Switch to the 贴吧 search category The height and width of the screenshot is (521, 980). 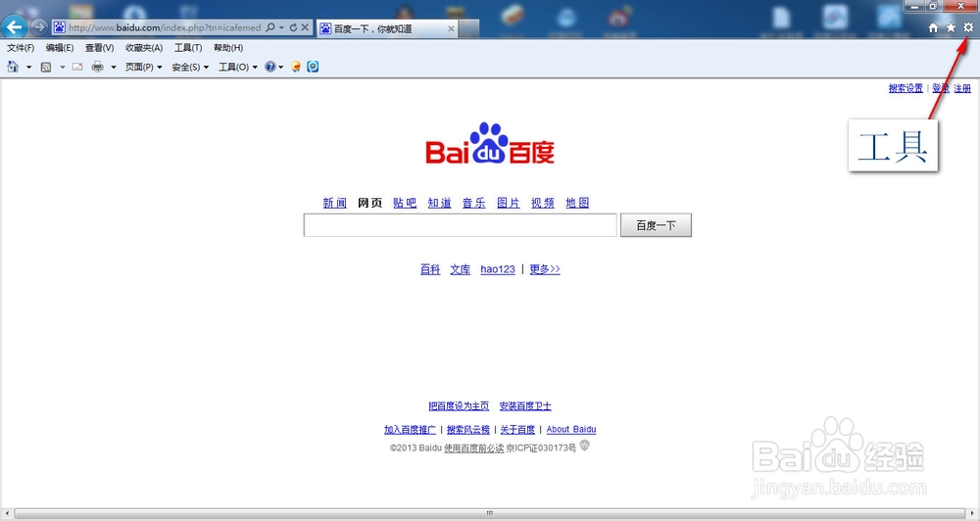[x=405, y=203]
